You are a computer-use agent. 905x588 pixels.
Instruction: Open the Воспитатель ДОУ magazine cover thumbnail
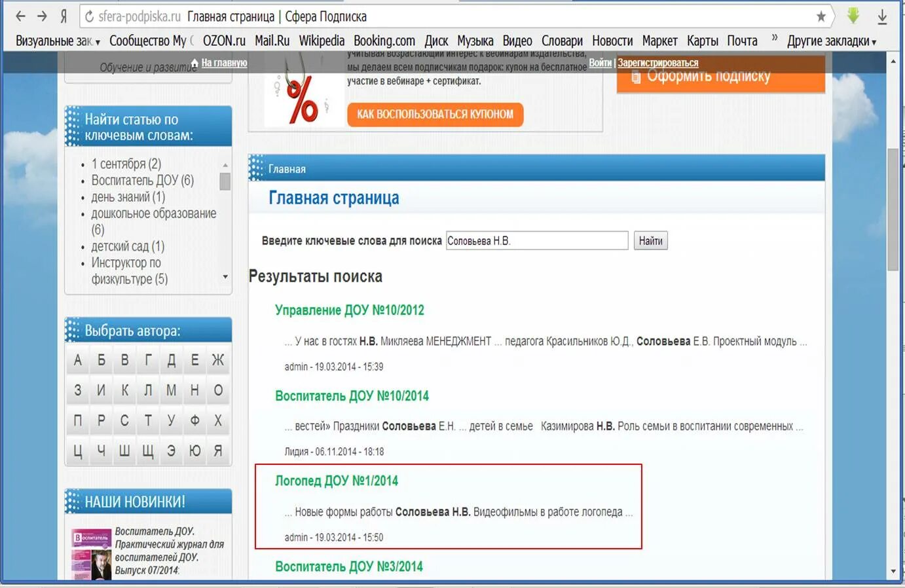(91, 554)
